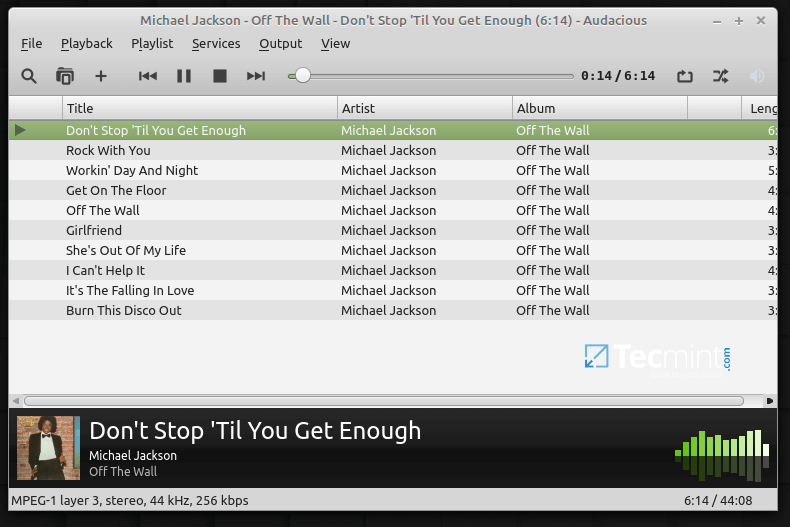Toggle shuffle mode
This screenshot has height=527, width=790.
coord(720,76)
